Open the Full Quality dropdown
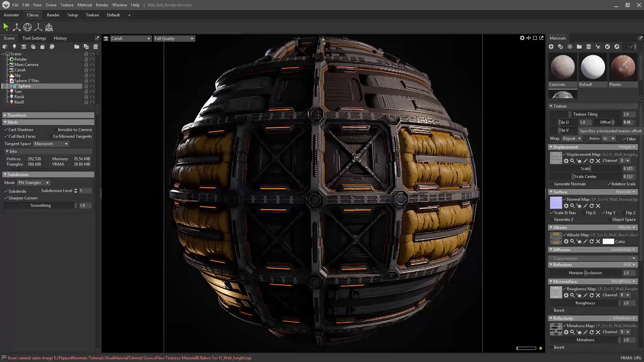644x362 pixels. 174,39
